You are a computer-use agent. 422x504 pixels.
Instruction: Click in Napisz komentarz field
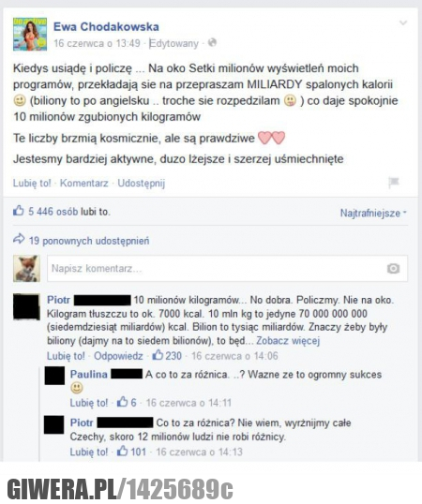click(x=227, y=268)
